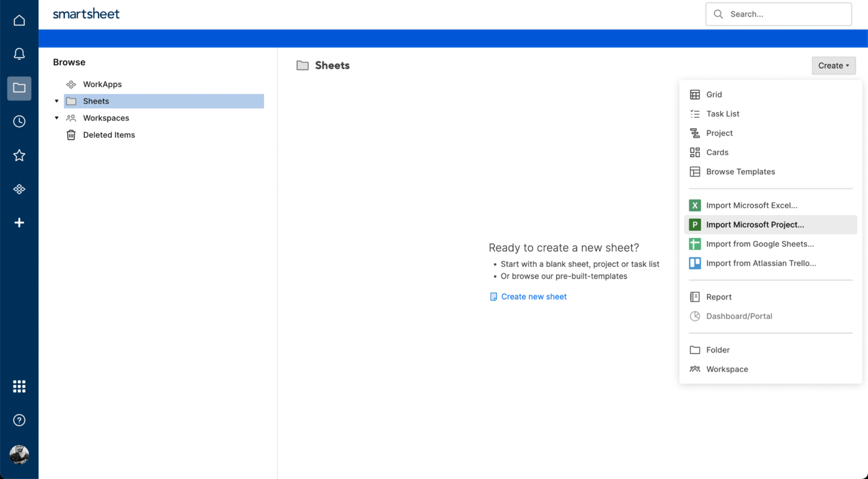Collapse the Sheets tree arrow

(x=57, y=101)
